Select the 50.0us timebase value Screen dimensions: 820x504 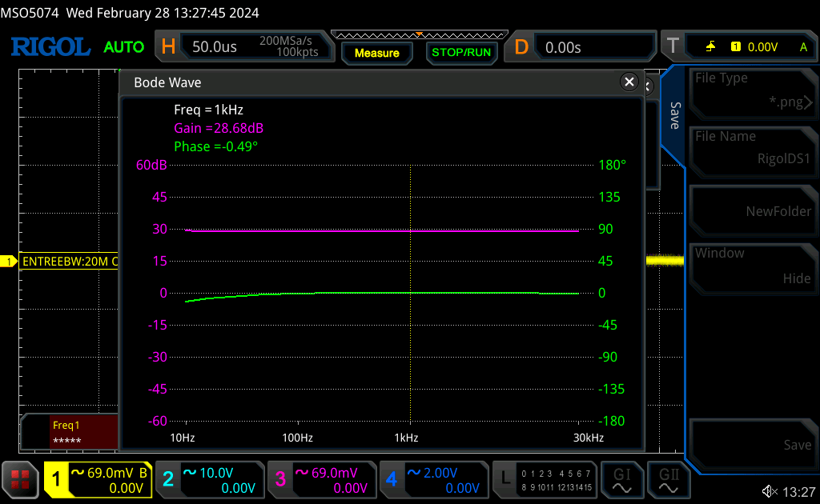(x=215, y=47)
